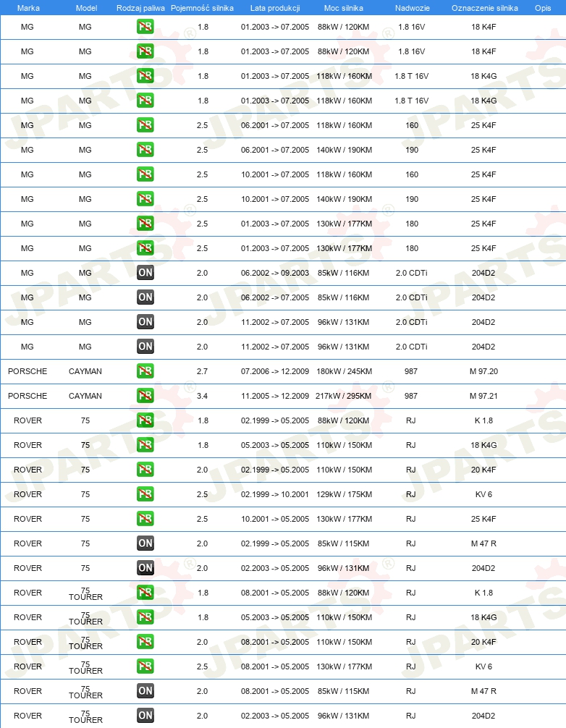Click ON diesel icon in Rover 75 Tourer M 47 R row

145,691
